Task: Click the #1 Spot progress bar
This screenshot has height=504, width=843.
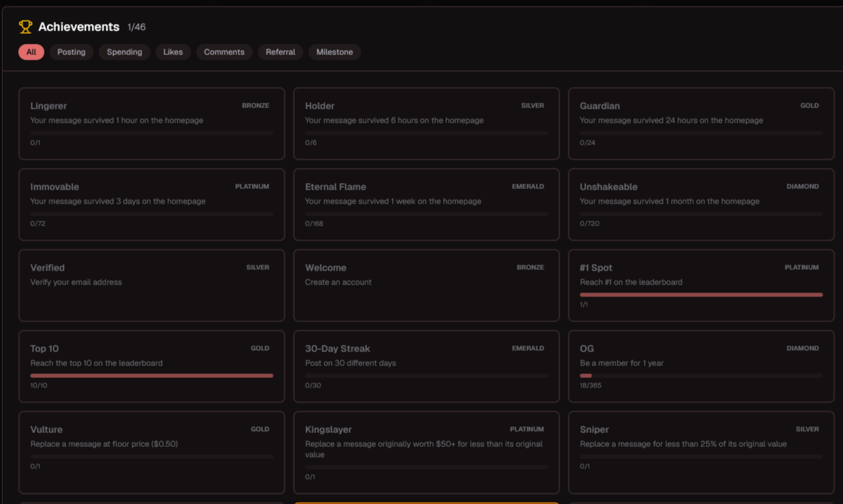Action: pos(701,294)
